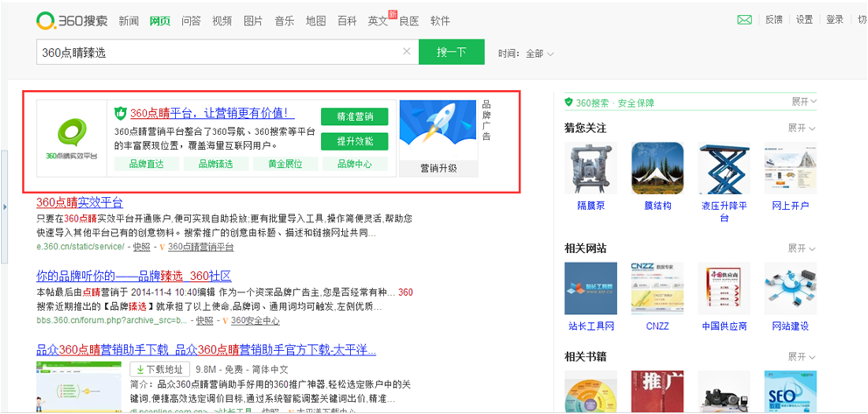Viewport: 868px width, 414px height.
Task: Switch to the 图片 search tab
Action: tap(254, 21)
